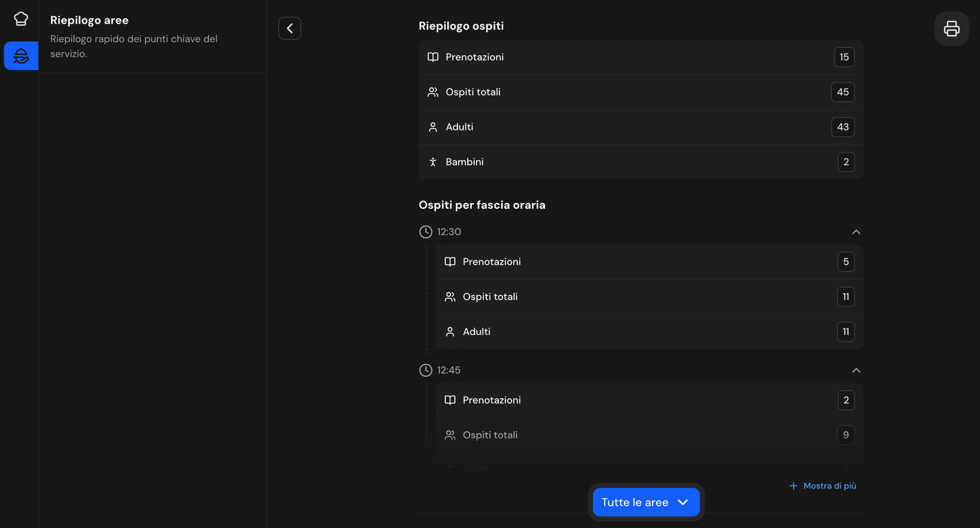Image resolution: width=980 pixels, height=528 pixels.
Task: Open the chef hat sidebar section
Action: click(x=21, y=19)
